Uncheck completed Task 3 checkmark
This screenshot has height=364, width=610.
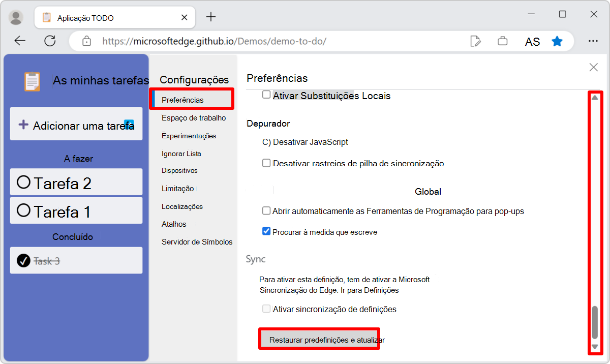(22, 260)
